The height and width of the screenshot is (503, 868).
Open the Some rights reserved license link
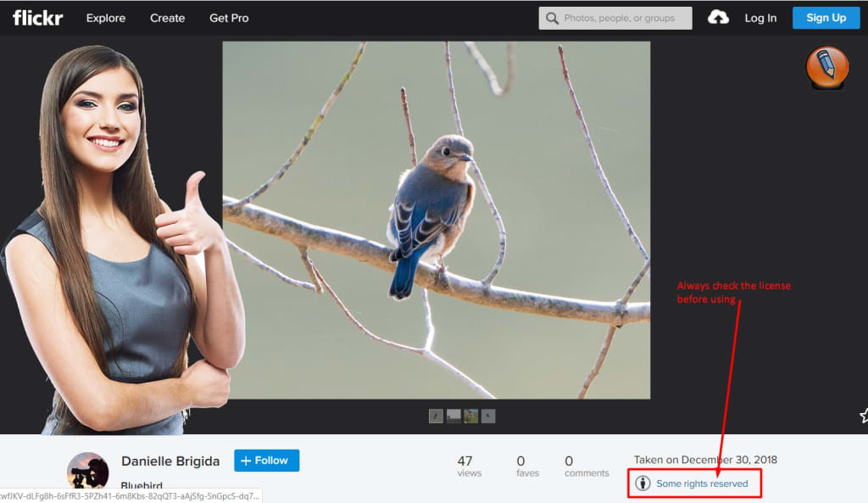coord(702,483)
